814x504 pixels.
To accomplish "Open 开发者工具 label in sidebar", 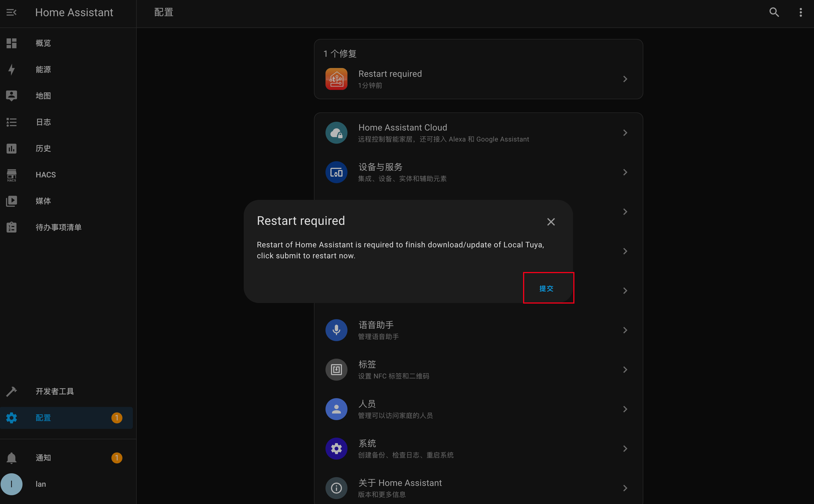I will coord(55,391).
